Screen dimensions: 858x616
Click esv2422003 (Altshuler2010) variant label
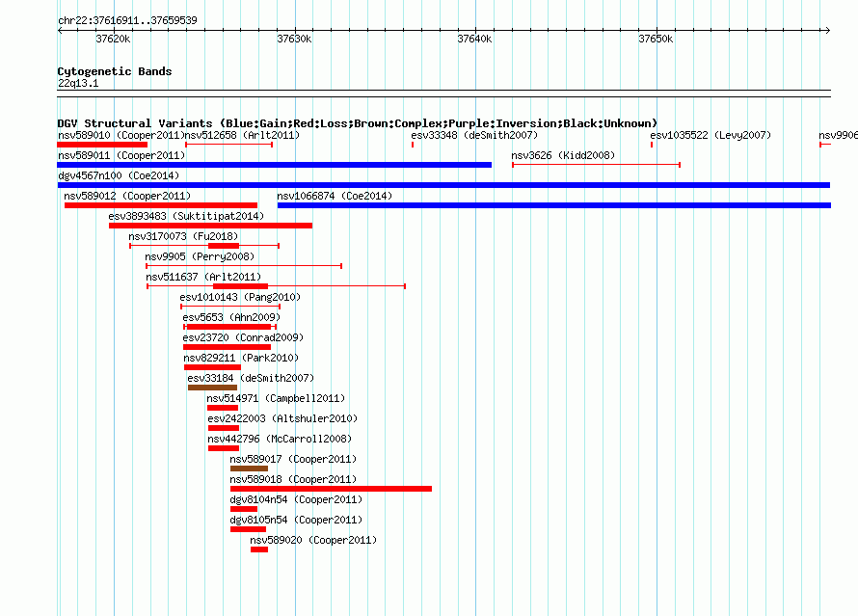click(282, 418)
